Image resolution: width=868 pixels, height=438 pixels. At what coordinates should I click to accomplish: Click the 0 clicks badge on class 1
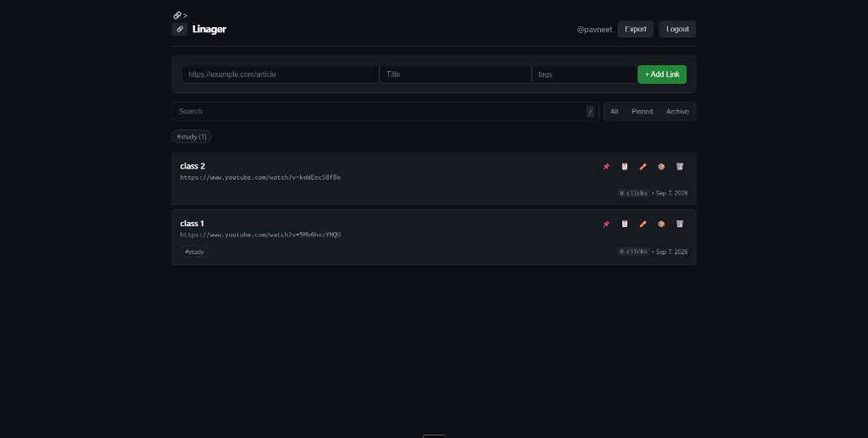(633, 252)
